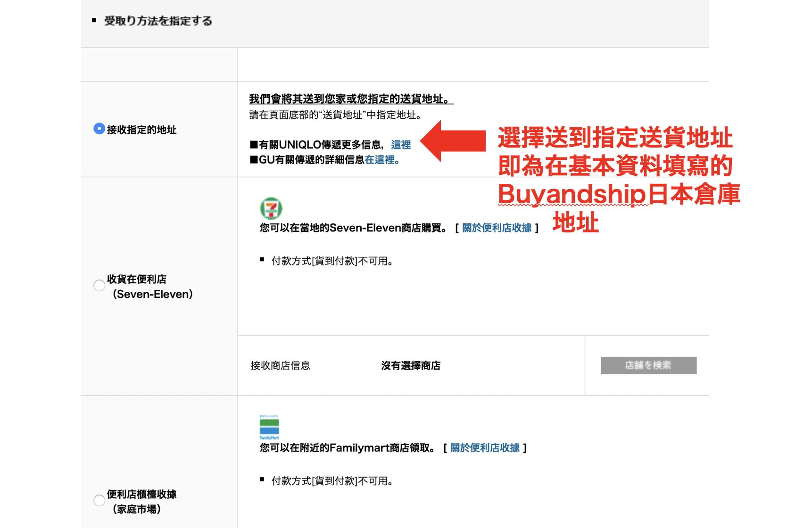The width and height of the screenshot is (812, 528).
Task: Choose the Seven-Eleven pickup radio button
Action: click(99, 285)
